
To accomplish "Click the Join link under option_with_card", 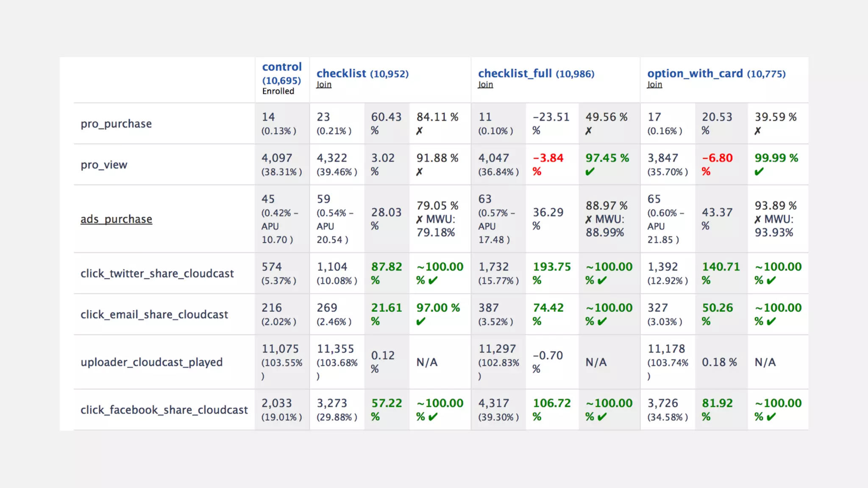I will [654, 85].
